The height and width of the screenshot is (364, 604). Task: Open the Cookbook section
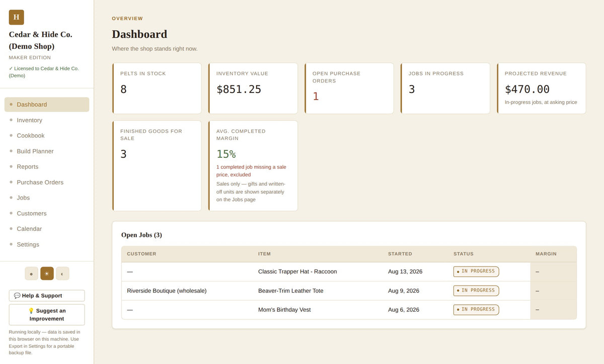(47, 136)
